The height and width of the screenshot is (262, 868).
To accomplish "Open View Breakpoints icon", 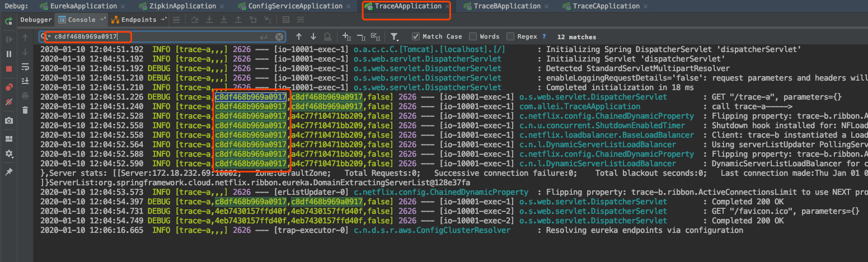I will (x=8, y=87).
